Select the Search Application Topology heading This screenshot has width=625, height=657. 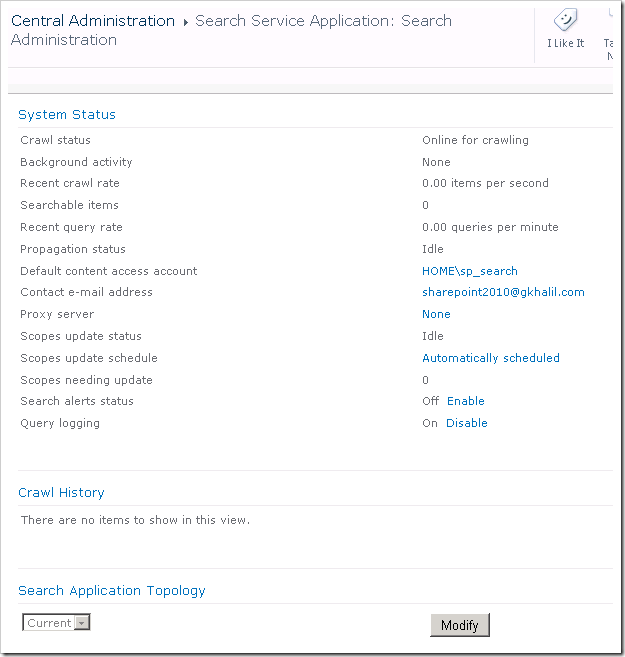pyautogui.click(x=112, y=591)
